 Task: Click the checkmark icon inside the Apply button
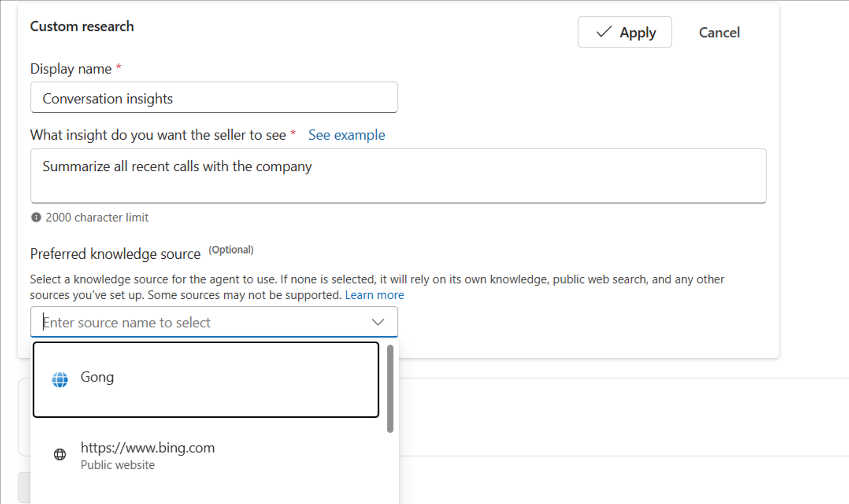click(603, 32)
